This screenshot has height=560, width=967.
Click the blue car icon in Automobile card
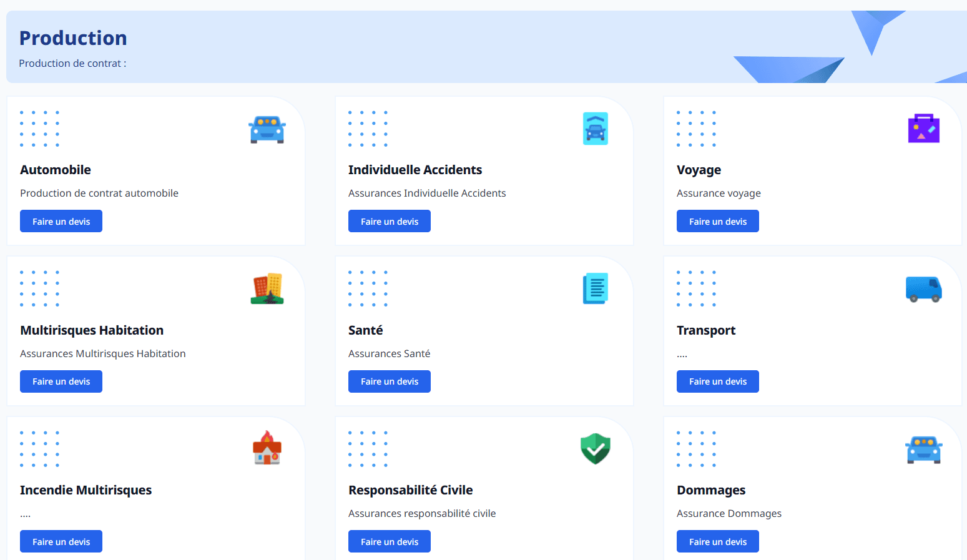click(267, 129)
